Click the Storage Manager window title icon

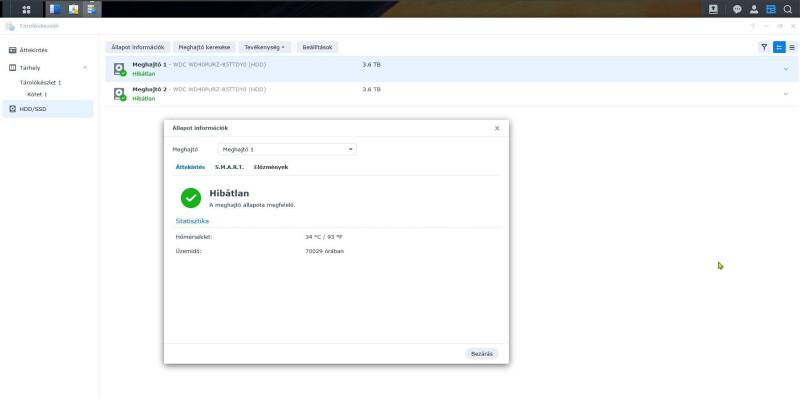(x=10, y=26)
